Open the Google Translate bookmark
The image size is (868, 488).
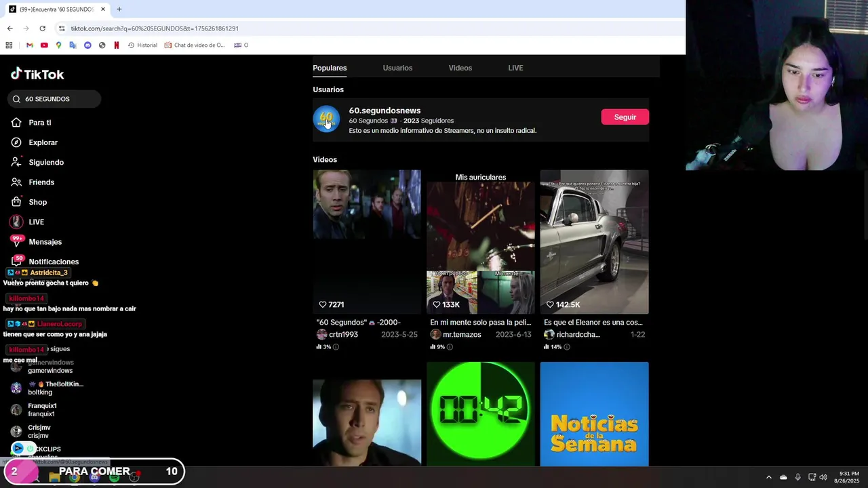coord(73,45)
